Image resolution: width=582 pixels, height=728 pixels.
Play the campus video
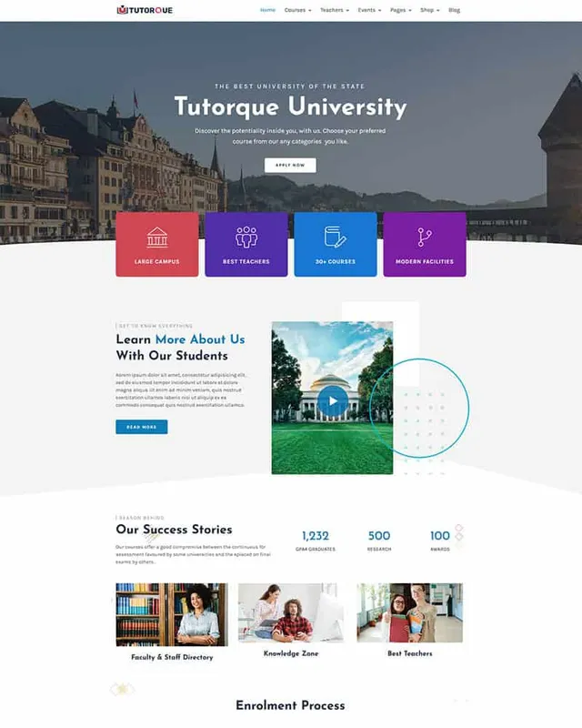click(x=333, y=401)
